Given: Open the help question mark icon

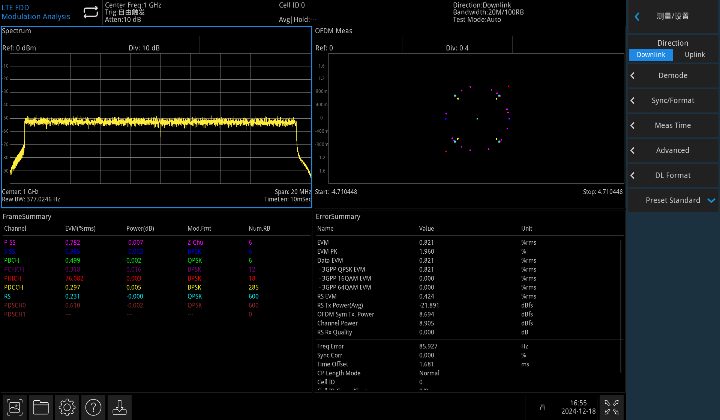Looking at the screenshot, I should (93, 407).
